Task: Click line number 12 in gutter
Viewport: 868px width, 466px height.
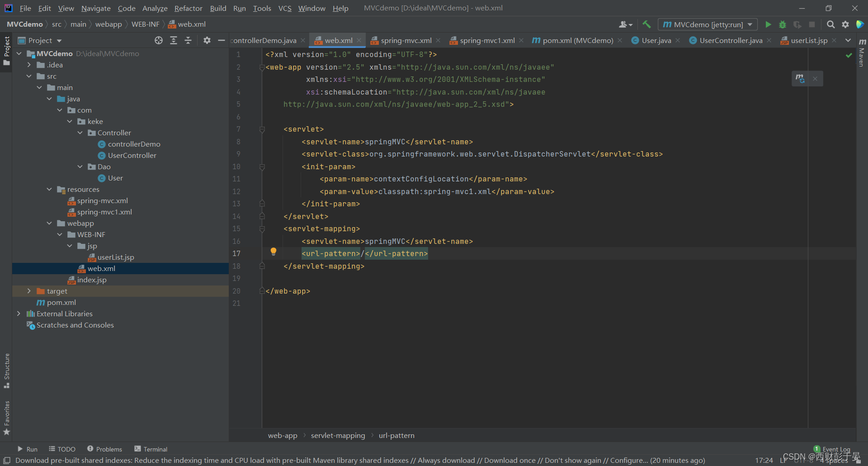Action: coord(236,191)
